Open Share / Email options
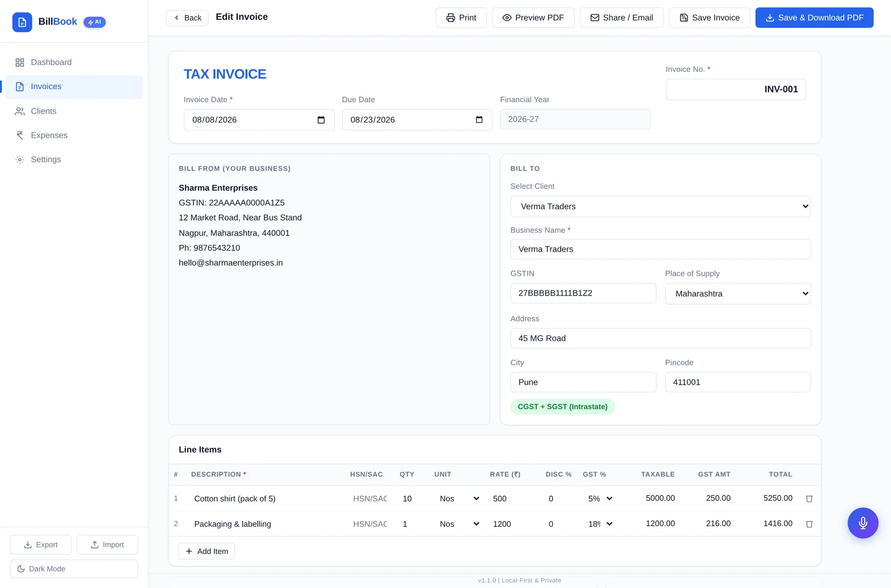This screenshot has width=891, height=588. pos(621,18)
